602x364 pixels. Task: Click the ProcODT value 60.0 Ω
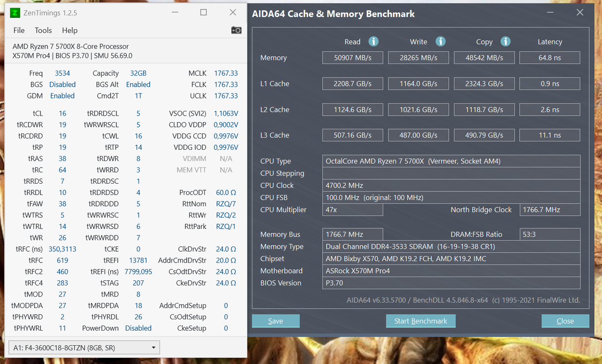point(226,193)
